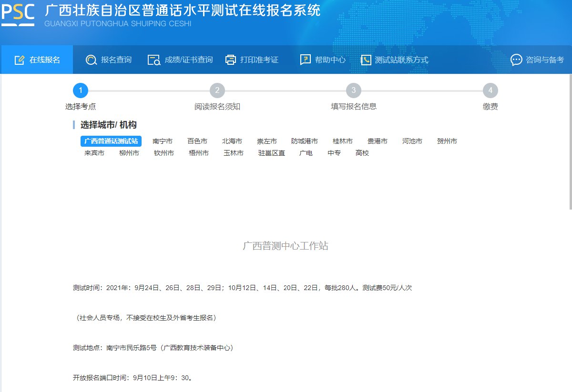Click the 咨询与备考 chat bubble icon
This screenshot has width=572, height=392.
click(516, 60)
